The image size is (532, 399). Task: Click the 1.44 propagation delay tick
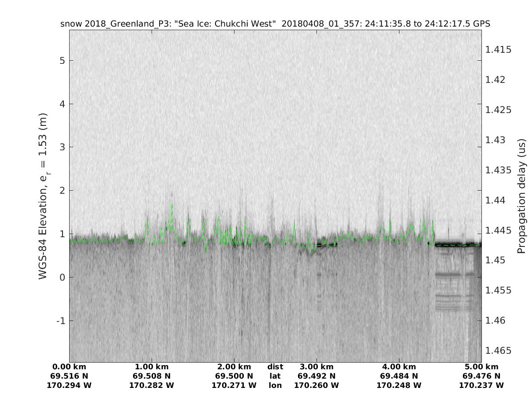(496, 200)
